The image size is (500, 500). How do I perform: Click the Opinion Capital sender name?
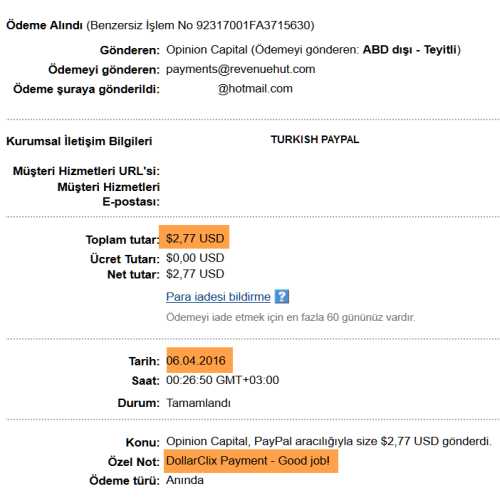[x=207, y=50]
